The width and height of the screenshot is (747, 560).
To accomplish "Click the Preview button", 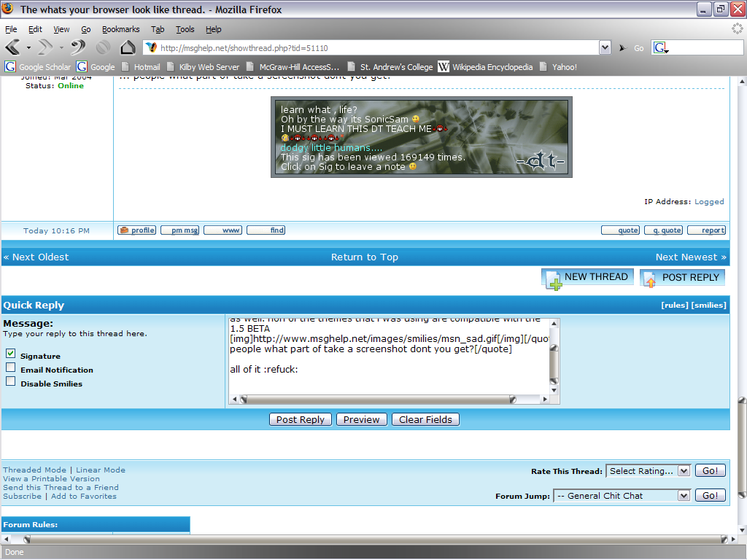I will pos(362,419).
